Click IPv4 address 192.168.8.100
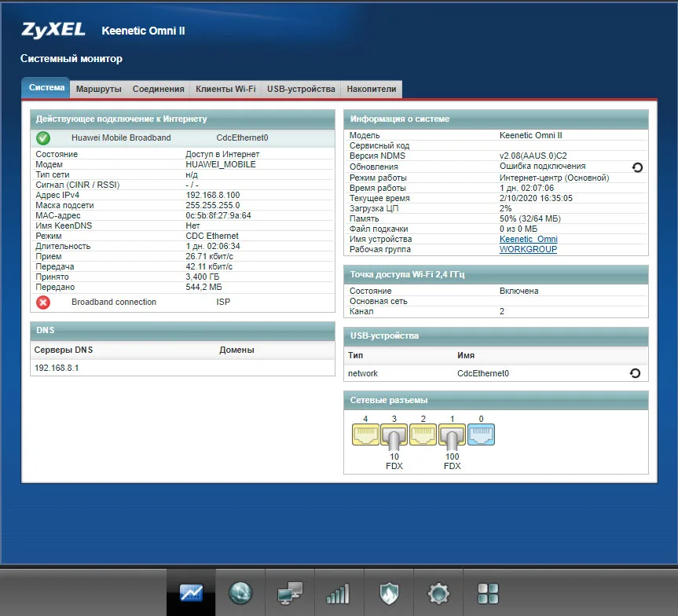The image size is (678, 616). 213,195
